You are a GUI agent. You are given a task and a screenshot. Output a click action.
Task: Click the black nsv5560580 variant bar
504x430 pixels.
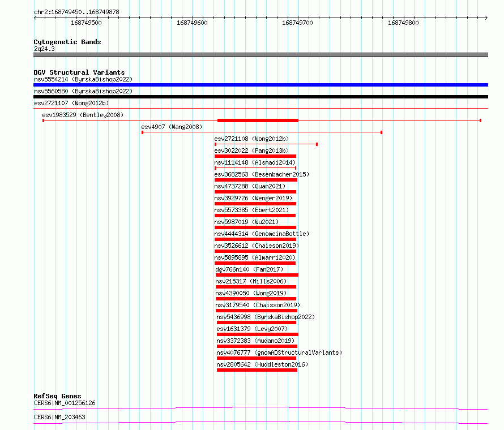(x=260, y=97)
